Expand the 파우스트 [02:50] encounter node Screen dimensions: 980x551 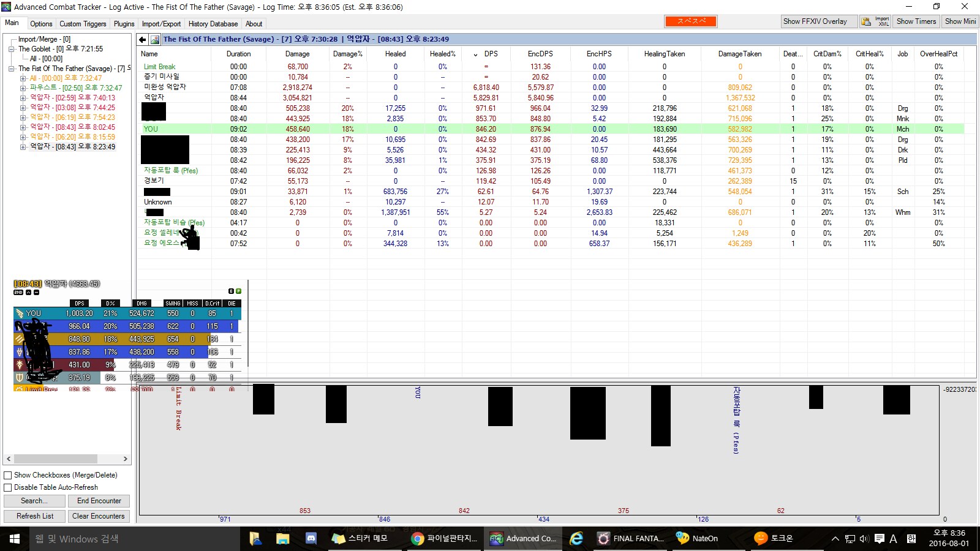(x=23, y=88)
